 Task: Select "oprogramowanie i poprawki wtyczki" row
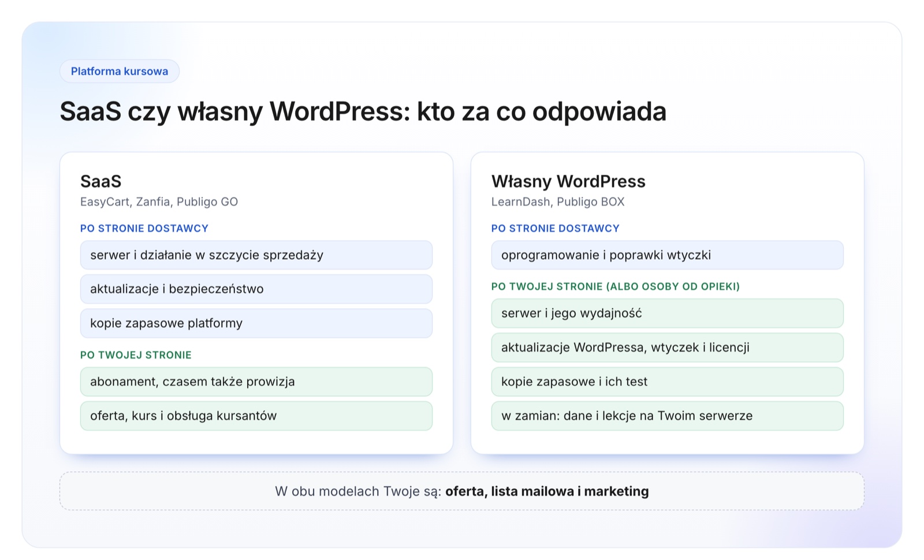(x=668, y=255)
